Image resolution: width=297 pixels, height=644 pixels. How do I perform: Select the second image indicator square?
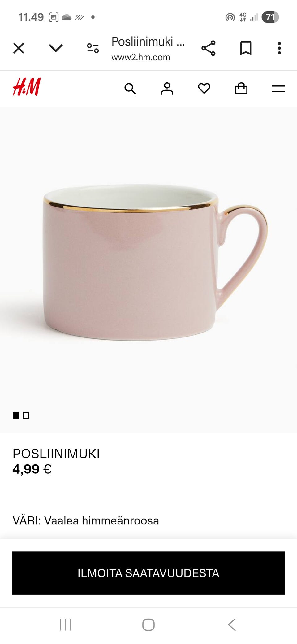click(x=26, y=416)
